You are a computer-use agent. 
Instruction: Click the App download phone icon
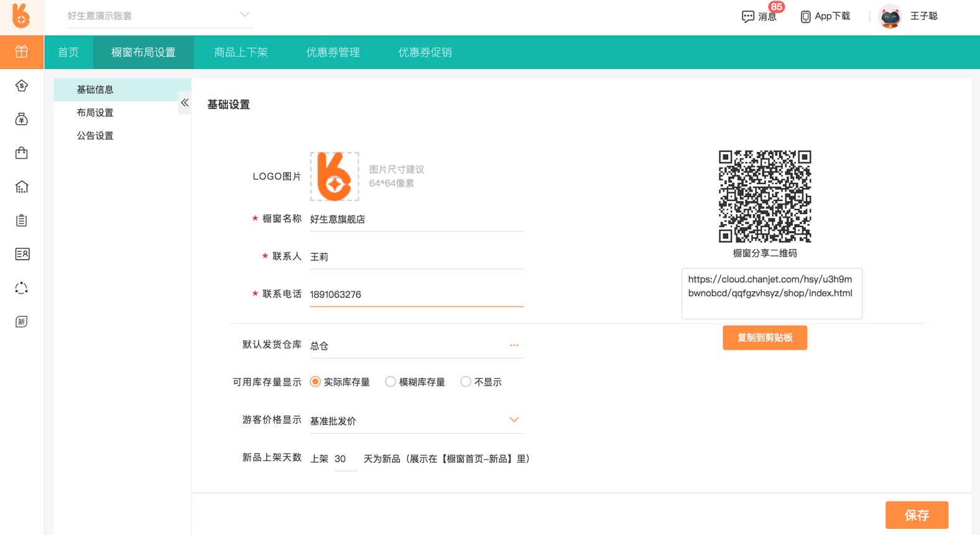(805, 17)
